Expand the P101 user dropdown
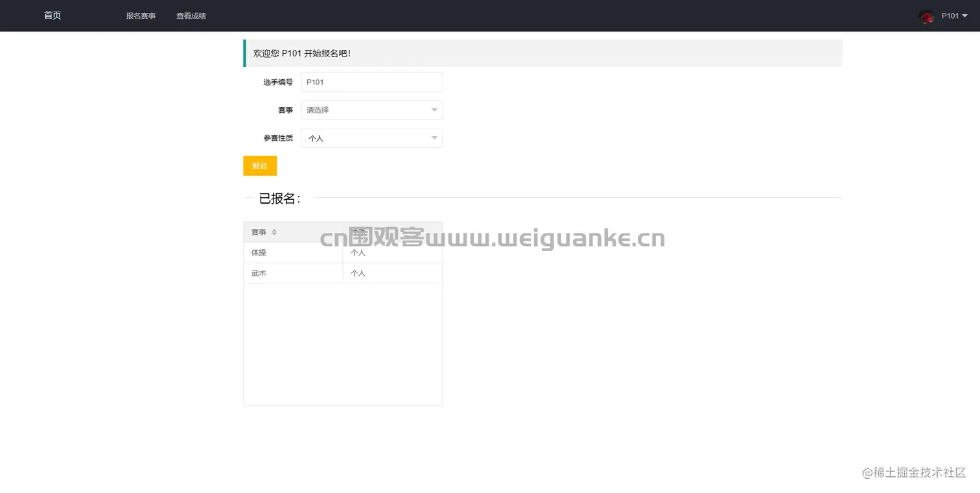This screenshot has height=493, width=980. pyautogui.click(x=954, y=16)
